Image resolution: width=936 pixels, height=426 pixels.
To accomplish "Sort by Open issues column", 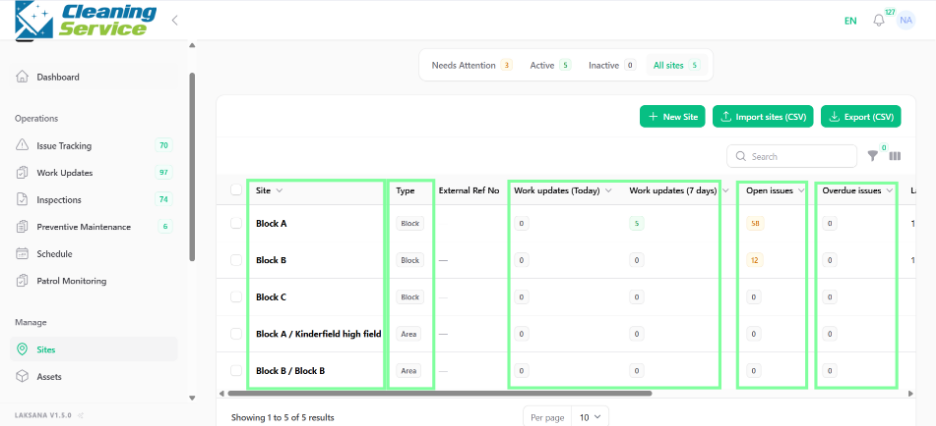I will 775,191.
